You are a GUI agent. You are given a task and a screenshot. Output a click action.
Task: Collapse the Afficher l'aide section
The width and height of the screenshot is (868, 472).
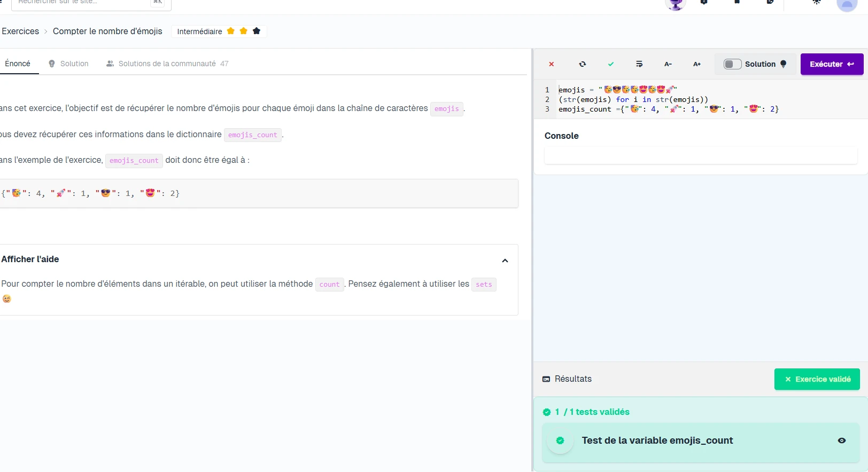click(x=505, y=261)
